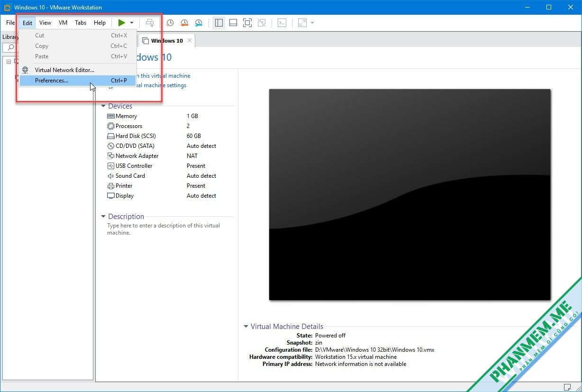Click the NAT network adapter value
The width and height of the screenshot is (582, 392).
[192, 156]
